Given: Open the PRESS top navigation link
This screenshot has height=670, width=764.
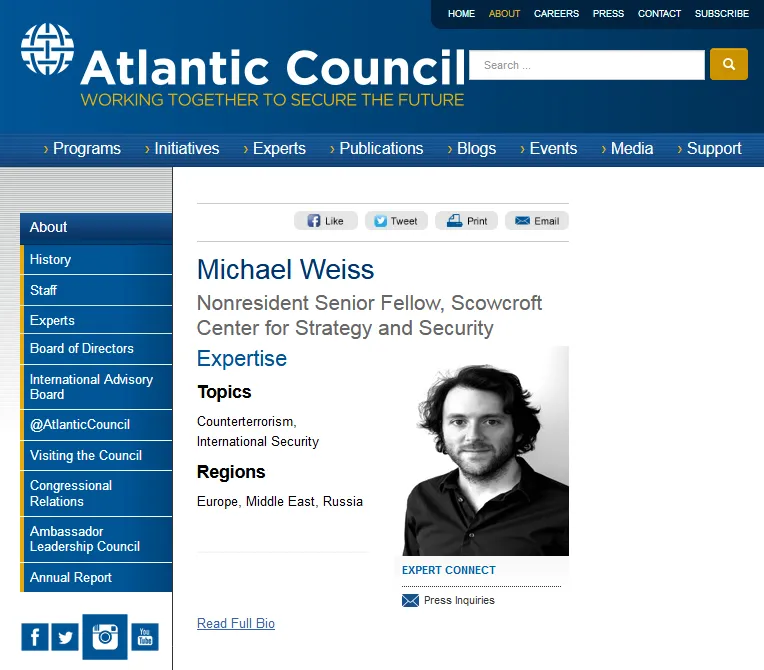Looking at the screenshot, I should [x=608, y=14].
